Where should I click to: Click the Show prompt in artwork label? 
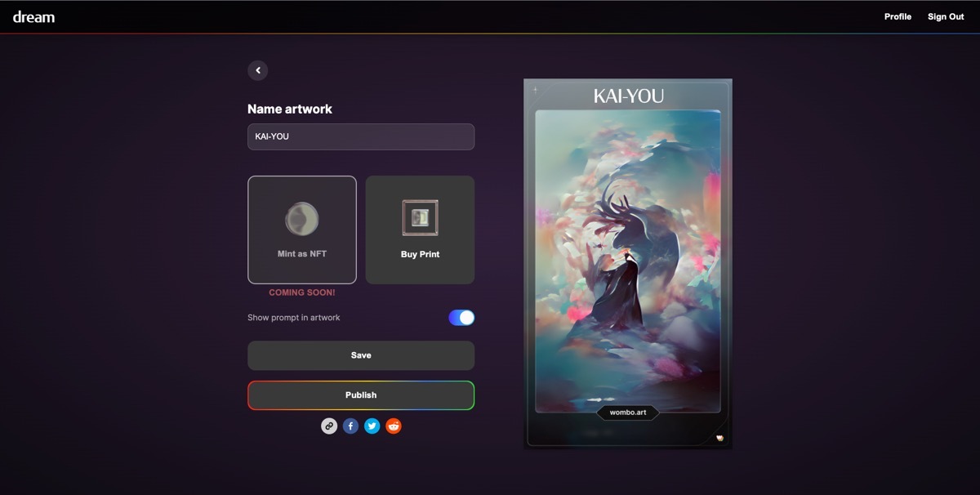click(x=294, y=318)
